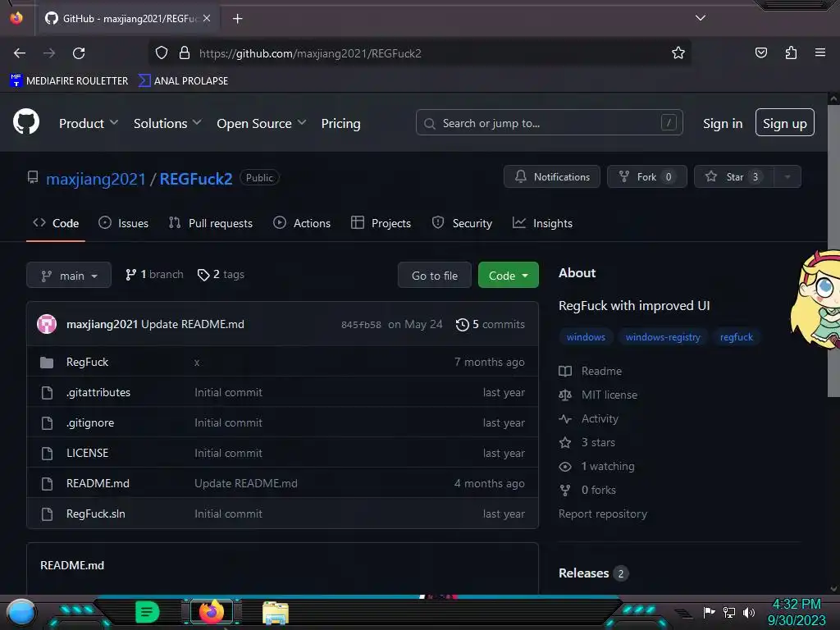View the 1 branch link

(x=154, y=274)
